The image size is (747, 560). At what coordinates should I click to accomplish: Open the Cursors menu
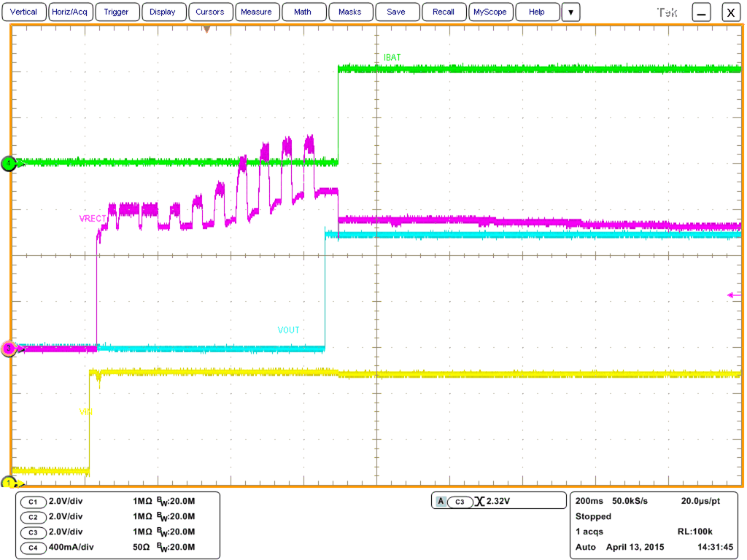tap(210, 12)
